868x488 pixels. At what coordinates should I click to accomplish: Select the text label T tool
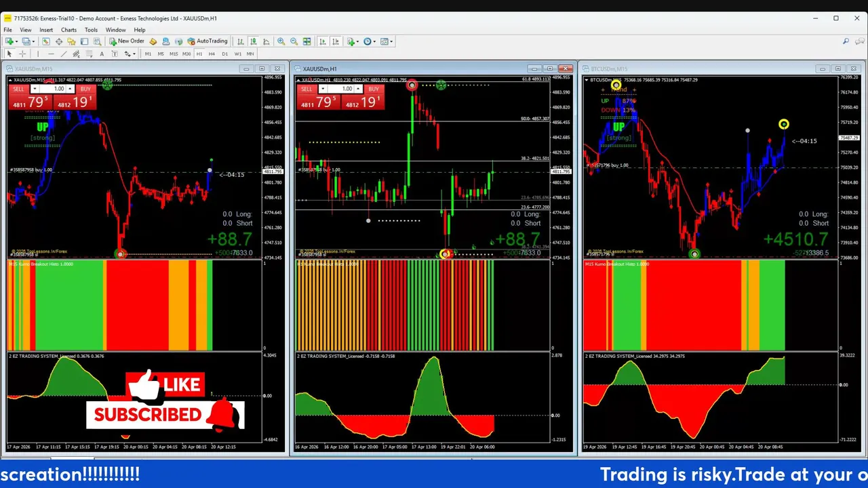point(115,54)
